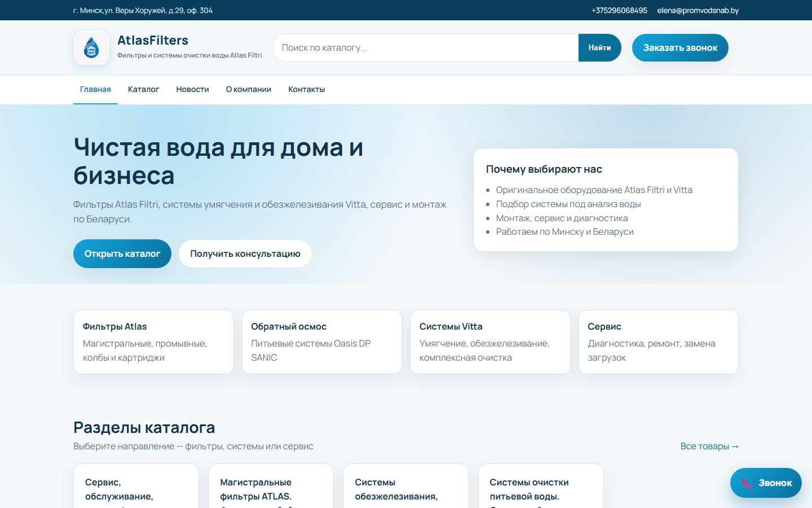The image size is (812, 508).
Task: Click the Почему выбирают нас heading
Action: (x=544, y=169)
